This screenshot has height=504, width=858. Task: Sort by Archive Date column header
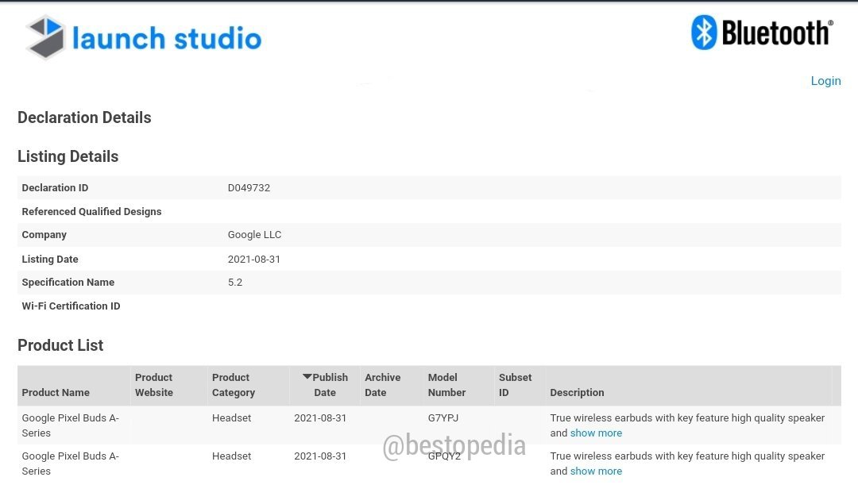(382, 385)
